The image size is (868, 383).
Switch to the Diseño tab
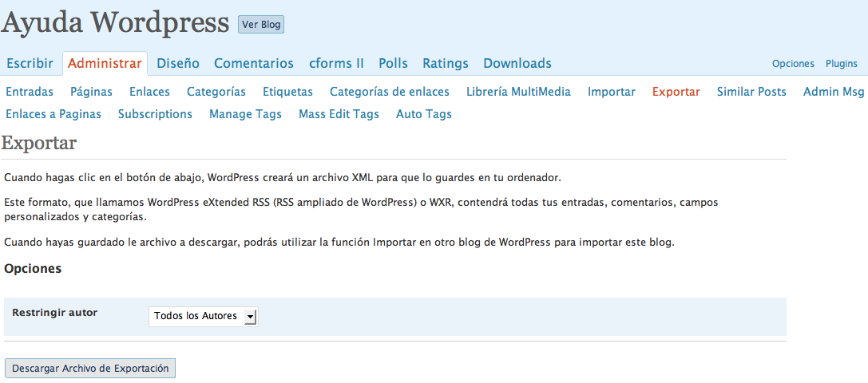178,63
